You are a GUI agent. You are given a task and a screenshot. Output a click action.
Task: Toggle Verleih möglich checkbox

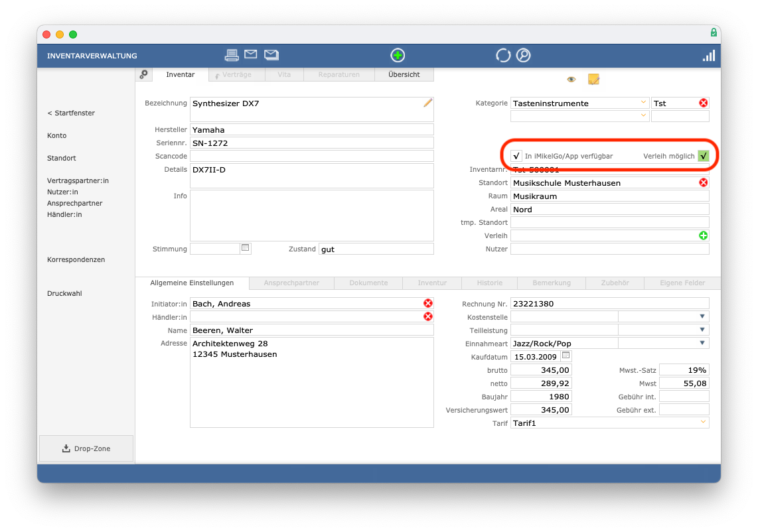click(704, 156)
